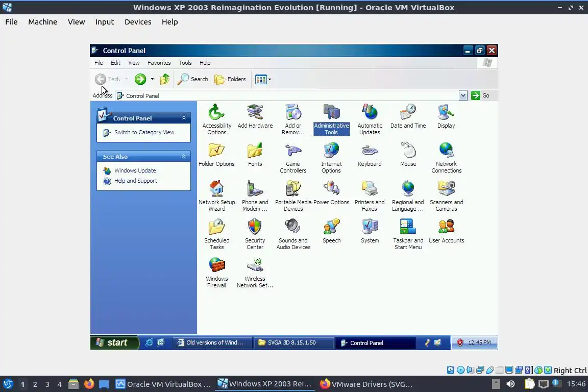Select Automatic Updates icon
The height and width of the screenshot is (392, 588).
click(370, 119)
